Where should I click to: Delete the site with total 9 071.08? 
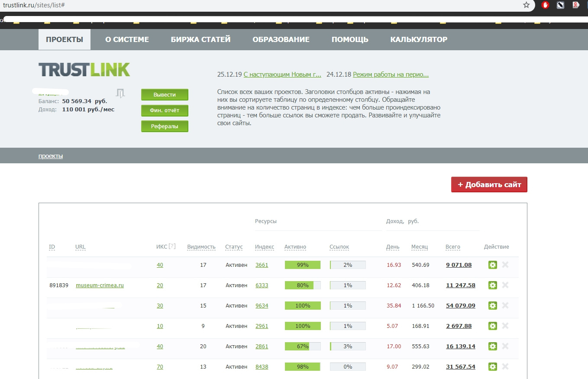click(x=505, y=265)
